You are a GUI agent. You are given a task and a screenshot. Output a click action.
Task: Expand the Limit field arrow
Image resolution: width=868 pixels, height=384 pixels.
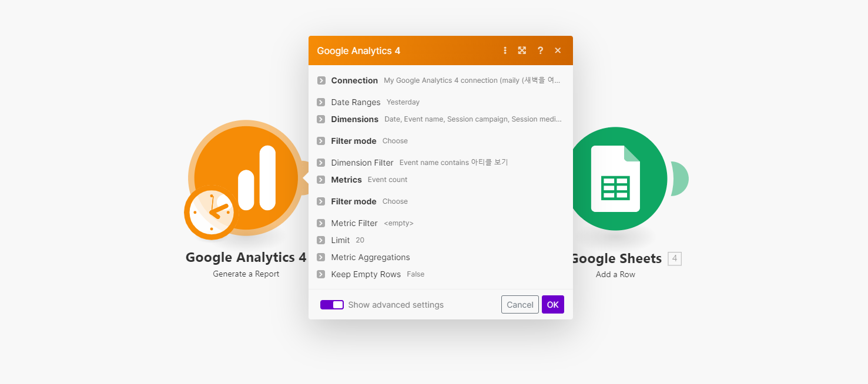tap(321, 240)
